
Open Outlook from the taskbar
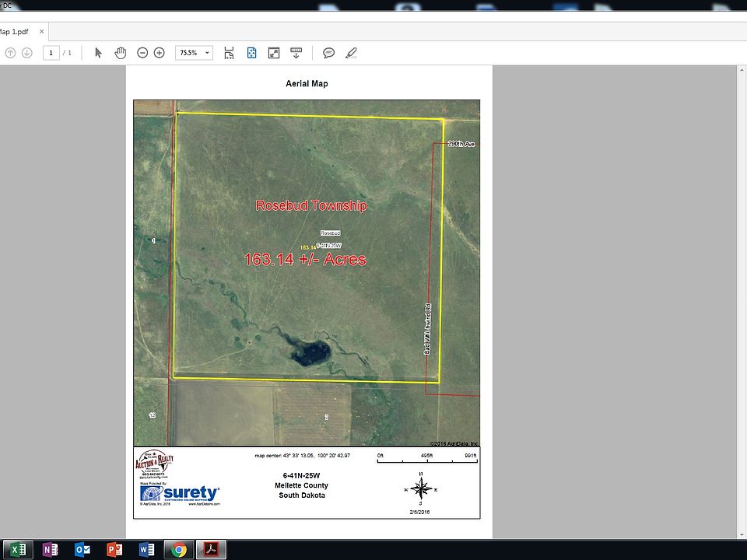[82, 550]
